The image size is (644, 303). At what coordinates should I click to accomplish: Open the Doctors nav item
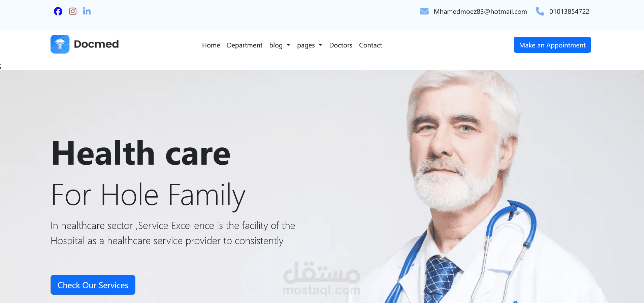point(341,45)
